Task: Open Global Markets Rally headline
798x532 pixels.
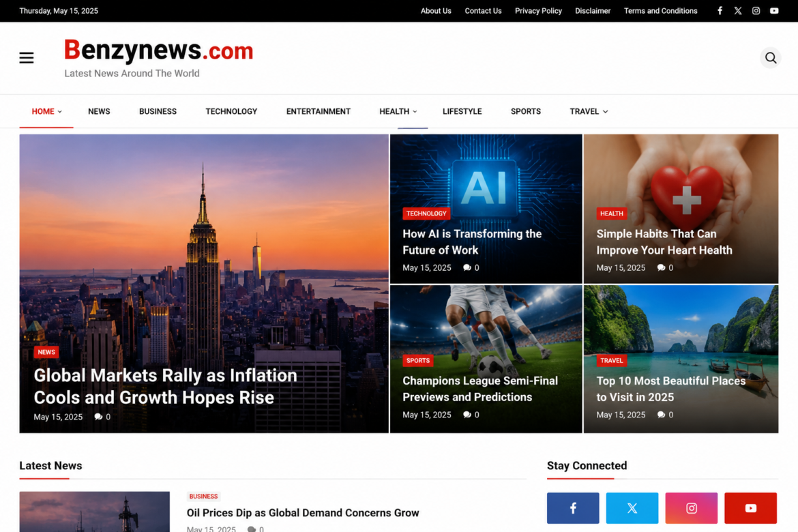Action: (x=166, y=387)
